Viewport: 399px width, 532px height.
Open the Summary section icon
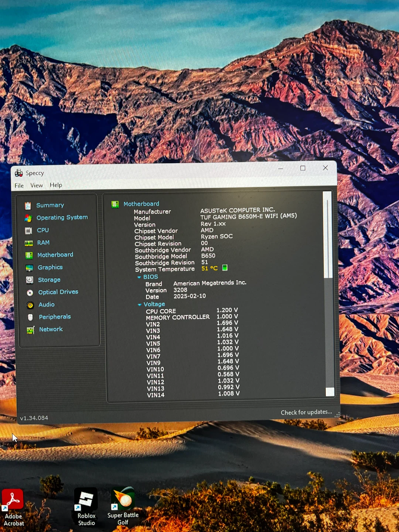(28, 206)
